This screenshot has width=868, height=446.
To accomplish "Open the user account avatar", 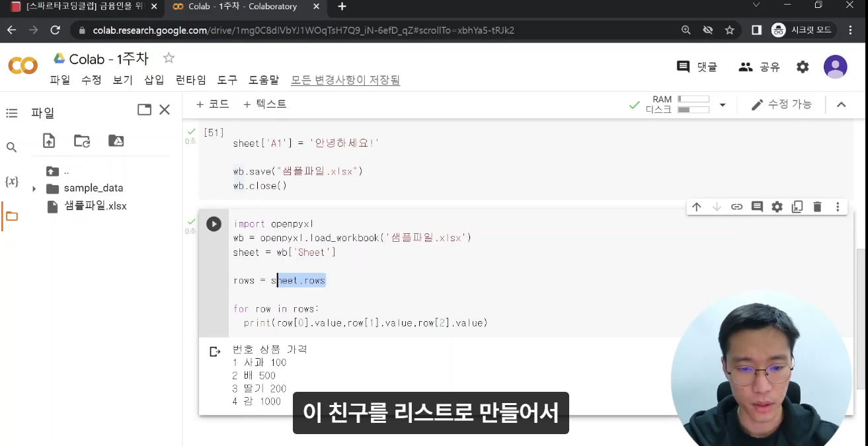I will pos(836,67).
